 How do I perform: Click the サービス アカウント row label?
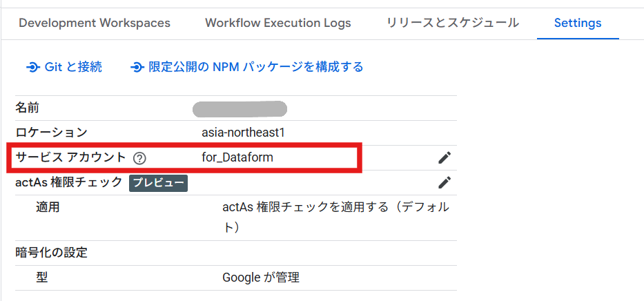[71, 157]
